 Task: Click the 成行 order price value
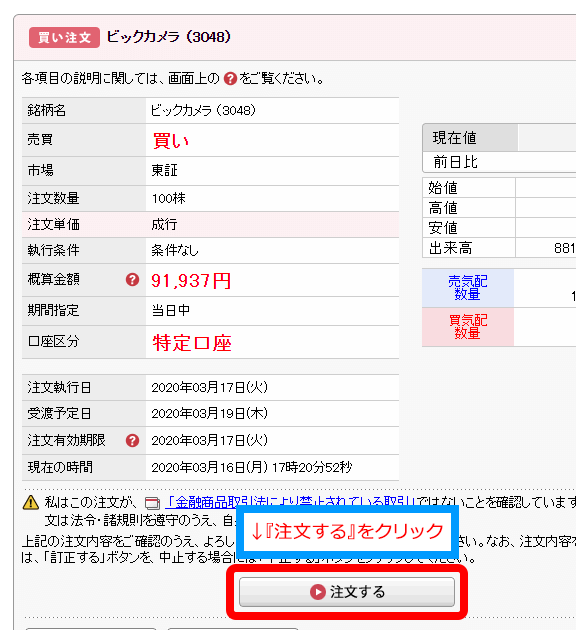(x=164, y=224)
